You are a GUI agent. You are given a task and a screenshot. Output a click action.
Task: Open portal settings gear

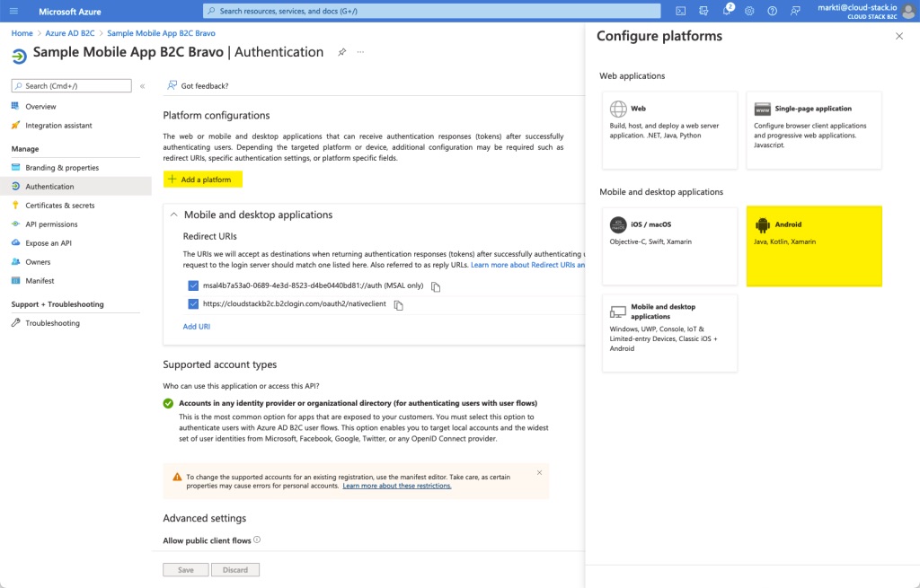749,11
